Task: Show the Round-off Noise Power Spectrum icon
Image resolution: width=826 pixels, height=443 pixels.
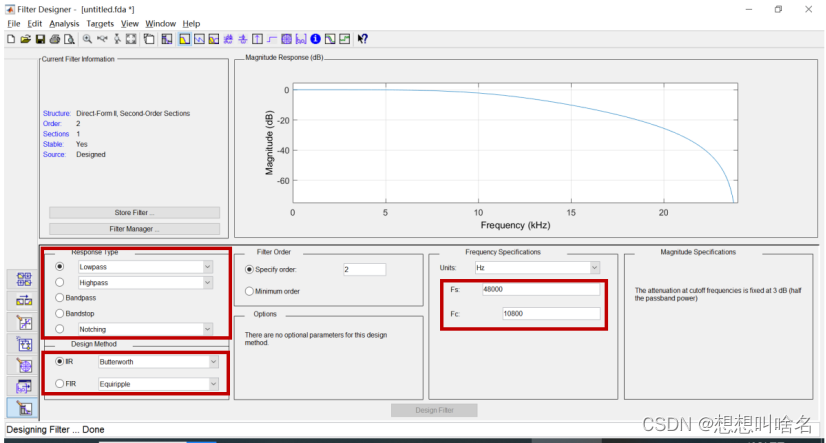Action: point(345,39)
